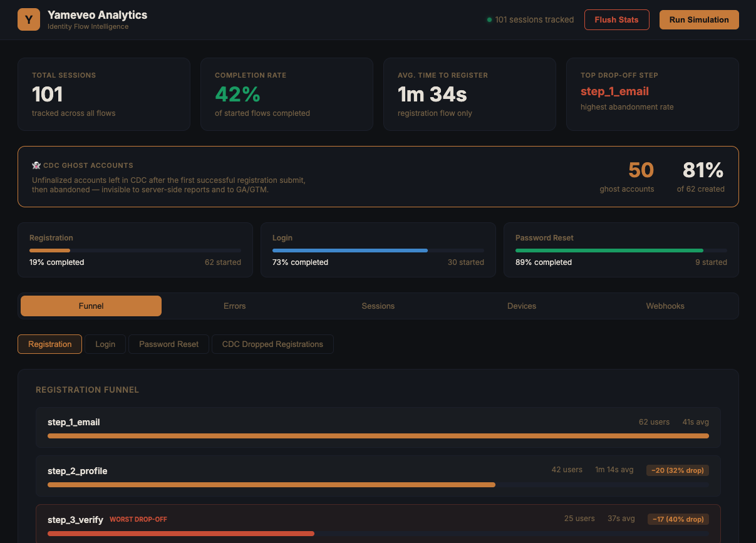Click the −20 (32% drop) badge
The width and height of the screenshot is (756, 543).
pyautogui.click(x=678, y=470)
